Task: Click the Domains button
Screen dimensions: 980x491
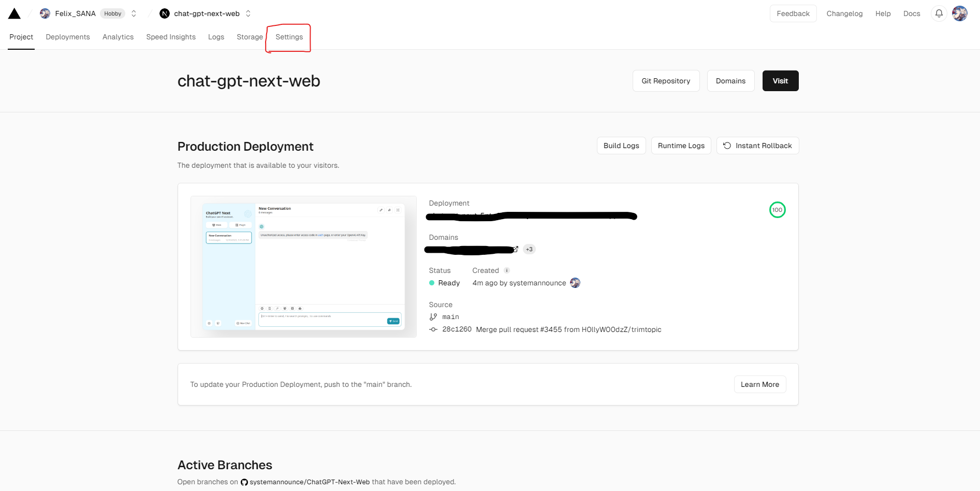Action: 730,81
